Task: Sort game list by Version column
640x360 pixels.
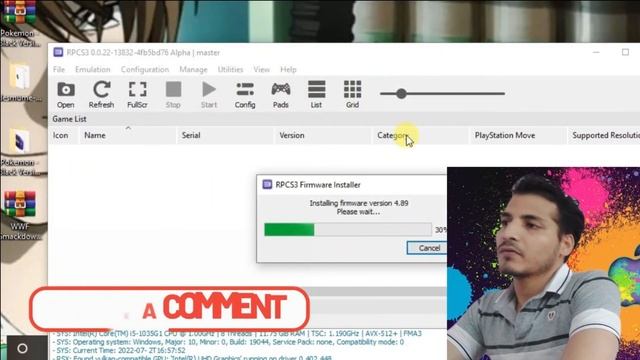Action: 322,135
